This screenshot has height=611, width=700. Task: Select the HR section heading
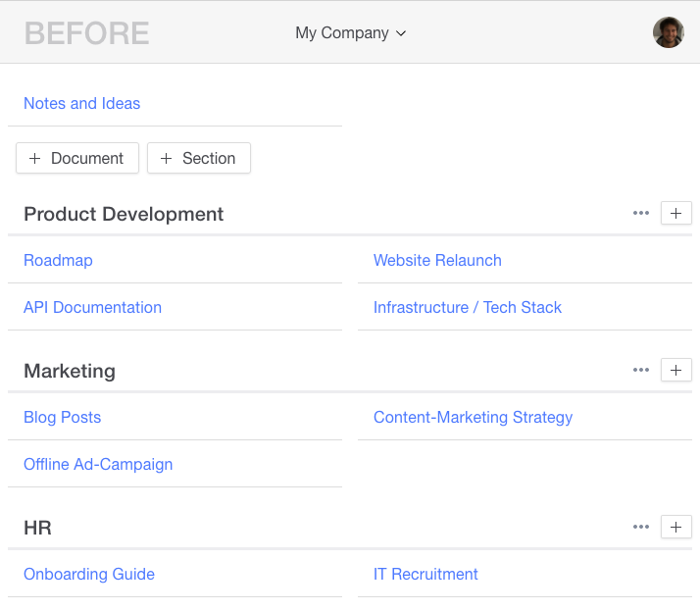point(37,528)
